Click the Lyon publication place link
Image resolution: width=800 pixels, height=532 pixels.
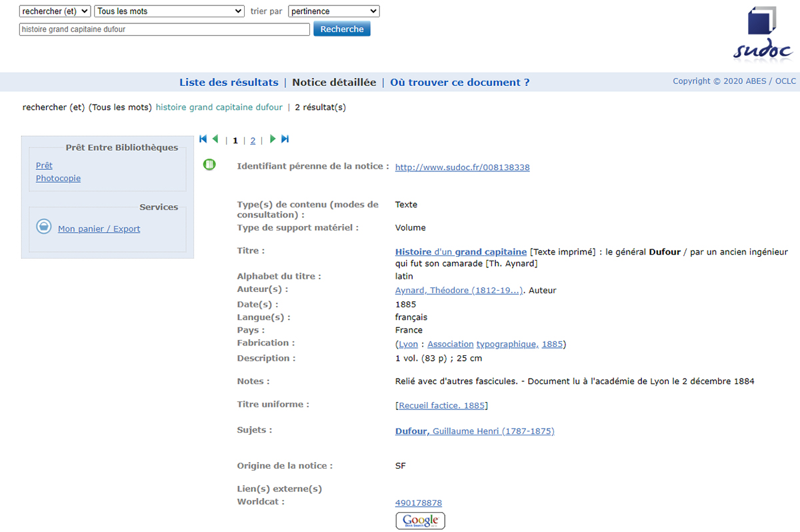point(408,344)
